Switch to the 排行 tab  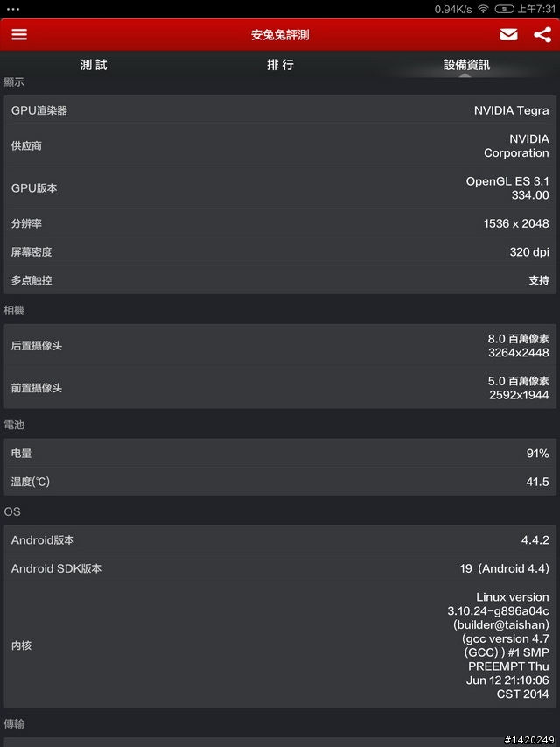coord(280,65)
